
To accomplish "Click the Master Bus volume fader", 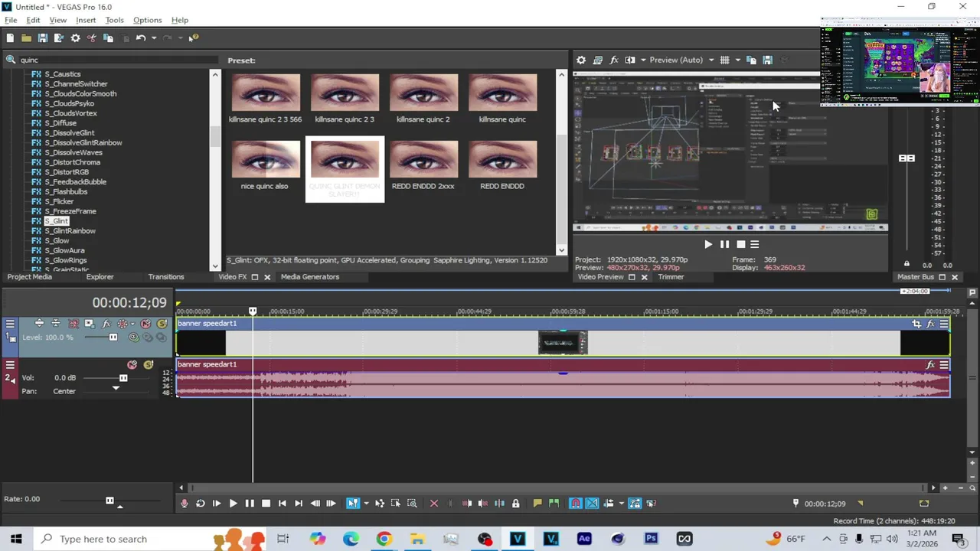I will (906, 158).
